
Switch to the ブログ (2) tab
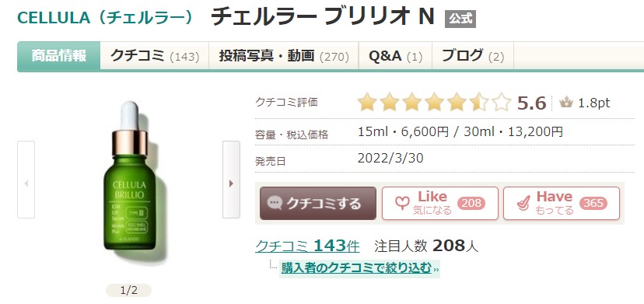(473, 55)
